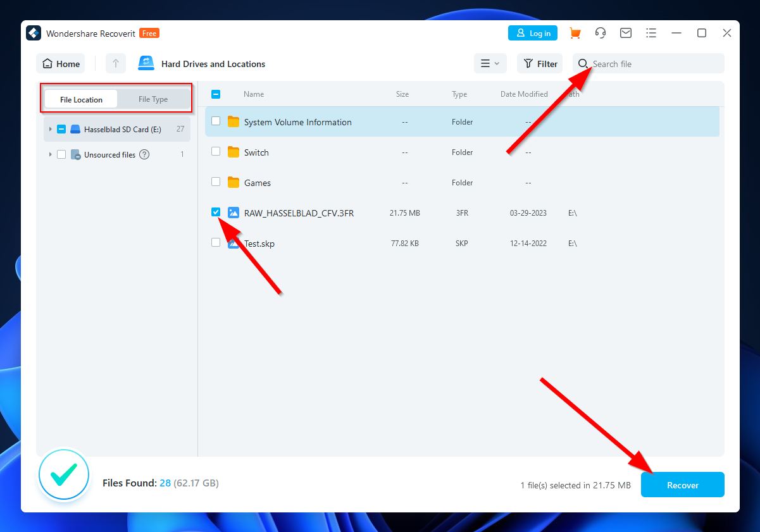Click the Search file input field

click(649, 63)
